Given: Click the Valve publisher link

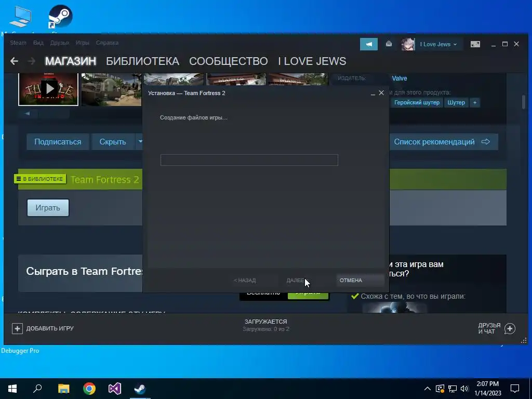Looking at the screenshot, I should (400, 78).
